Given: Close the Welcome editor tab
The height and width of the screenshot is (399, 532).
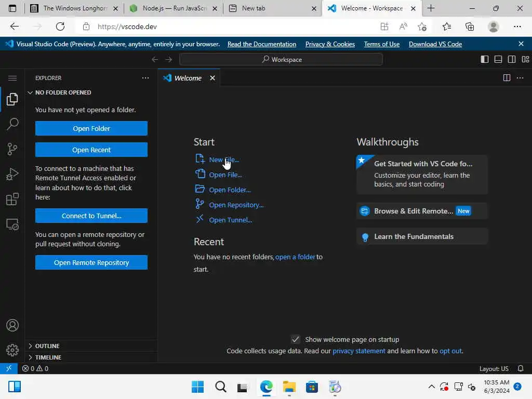Looking at the screenshot, I should 212,78.
